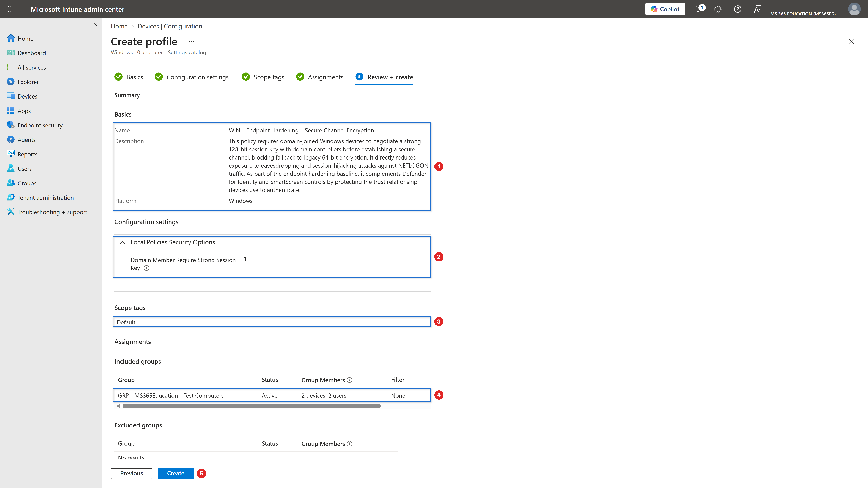The height and width of the screenshot is (488, 868).
Task: Click the scrollbar left arrow
Action: click(x=118, y=406)
